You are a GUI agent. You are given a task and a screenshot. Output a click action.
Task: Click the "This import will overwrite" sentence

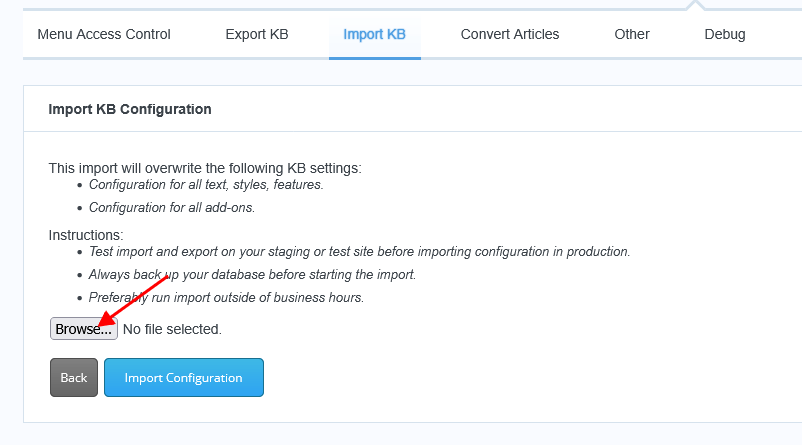click(205, 168)
